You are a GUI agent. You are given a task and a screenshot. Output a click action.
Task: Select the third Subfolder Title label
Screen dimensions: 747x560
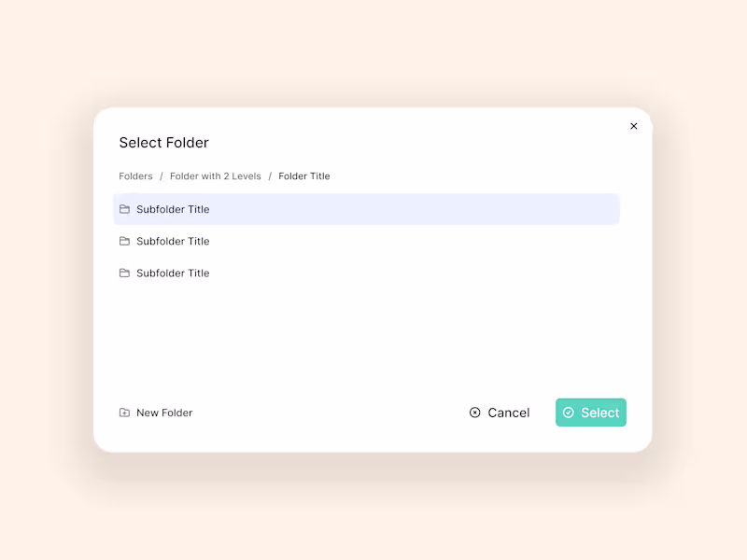tap(173, 273)
